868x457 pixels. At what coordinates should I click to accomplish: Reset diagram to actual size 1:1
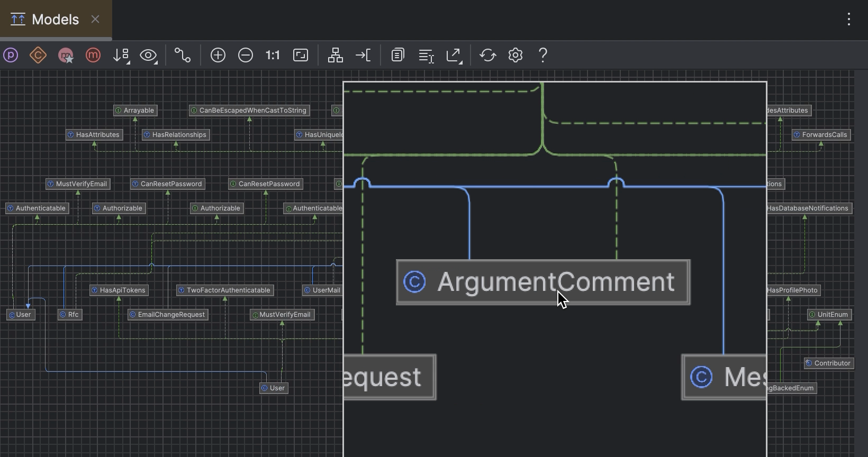(x=273, y=55)
